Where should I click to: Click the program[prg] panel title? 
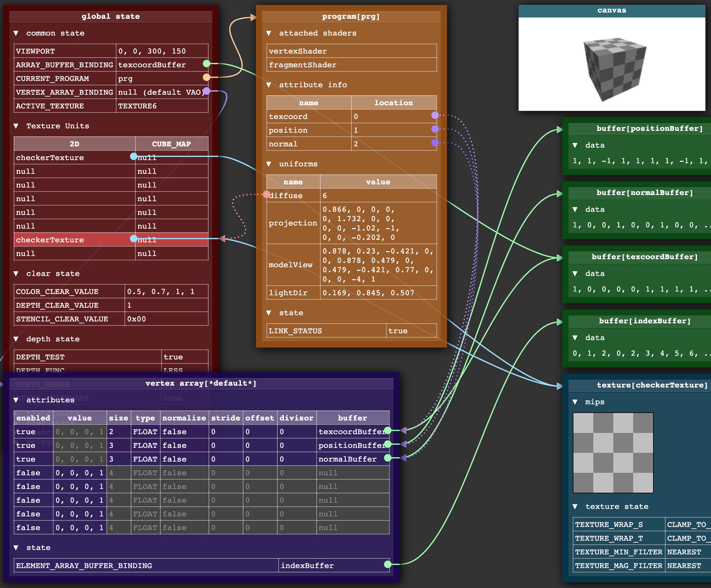click(x=351, y=16)
